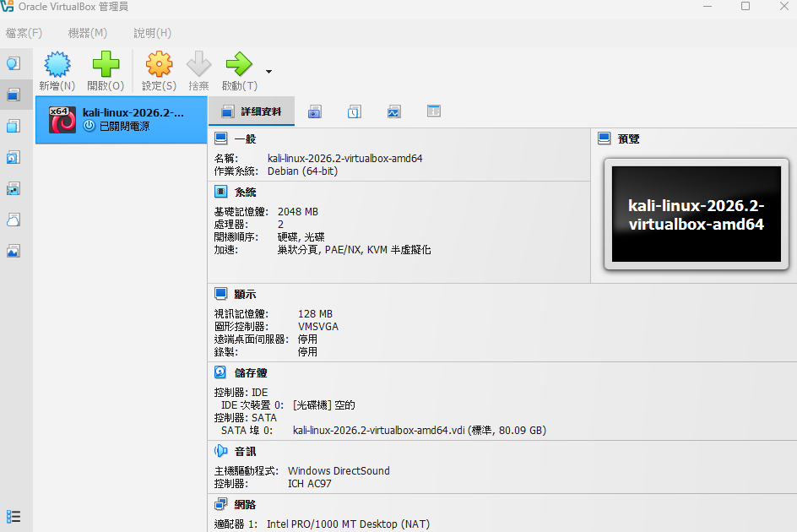
Task: Click the 預覽 monitor icon
Action: tap(604, 138)
